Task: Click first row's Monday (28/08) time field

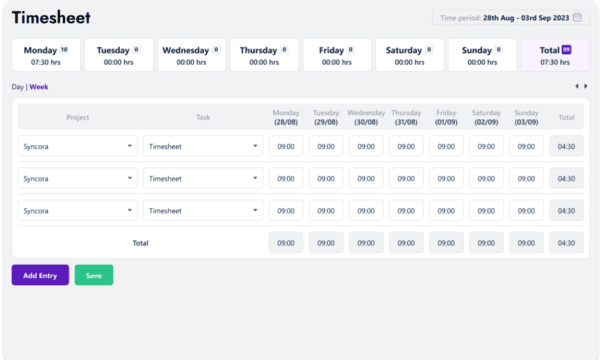Action: coord(286,146)
